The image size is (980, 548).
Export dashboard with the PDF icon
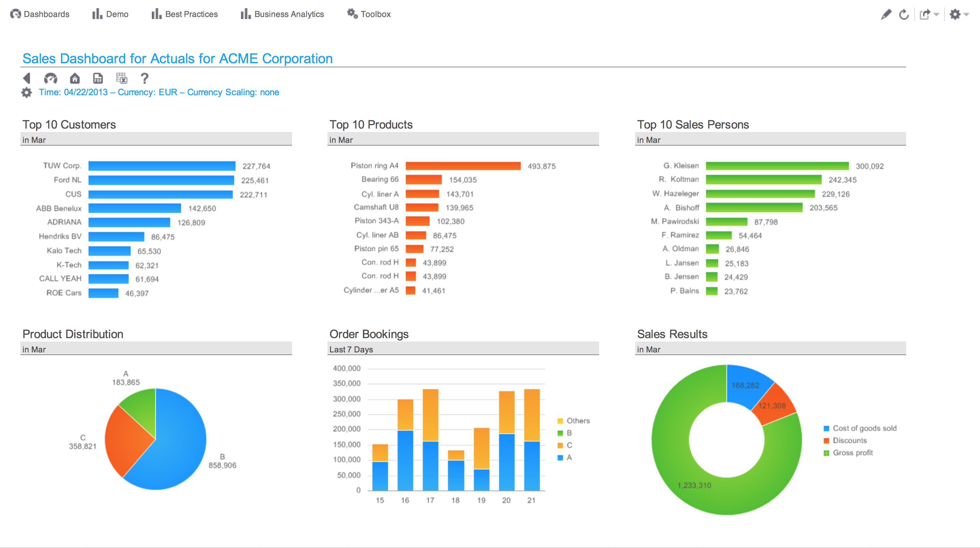(98, 78)
